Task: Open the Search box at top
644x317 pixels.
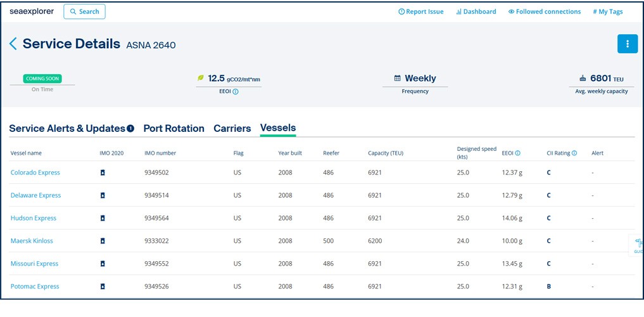Action: pos(84,11)
